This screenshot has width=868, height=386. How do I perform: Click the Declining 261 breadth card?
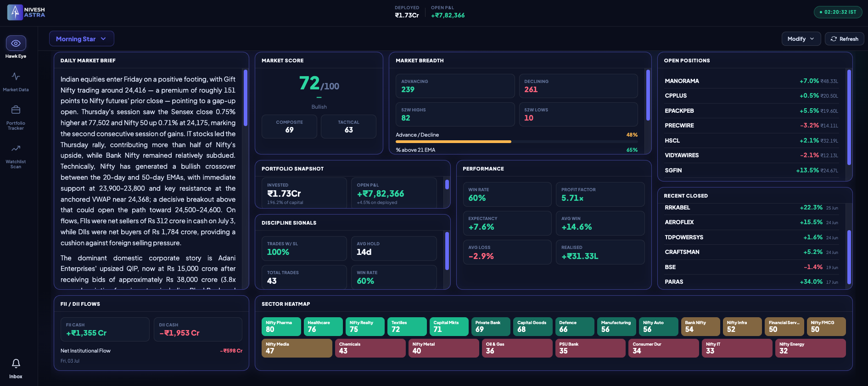578,86
